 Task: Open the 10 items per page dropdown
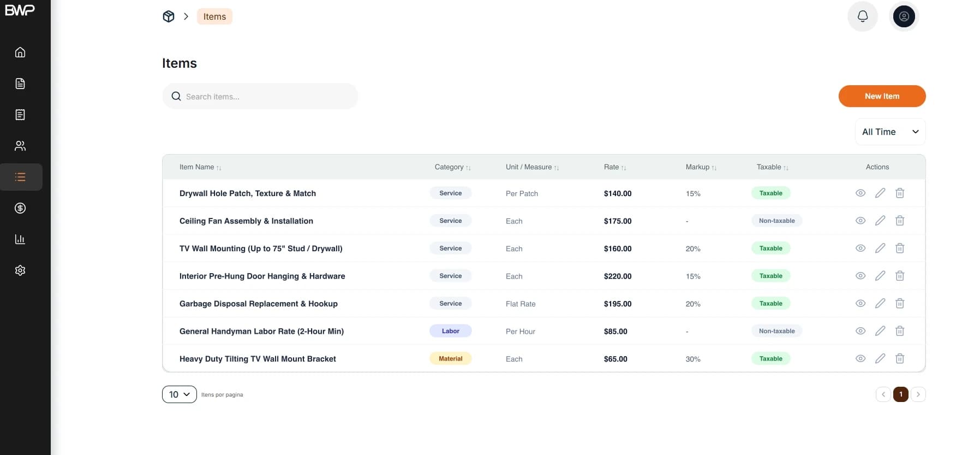(x=180, y=394)
